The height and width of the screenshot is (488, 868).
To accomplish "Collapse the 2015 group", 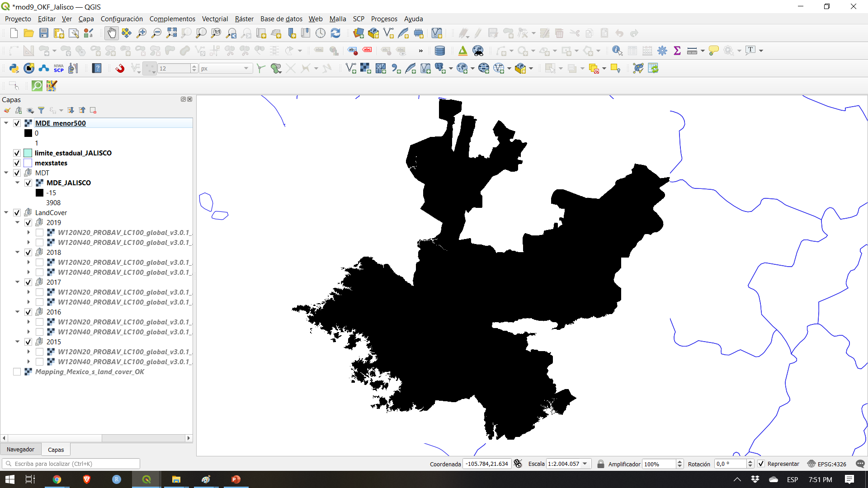I will point(17,342).
